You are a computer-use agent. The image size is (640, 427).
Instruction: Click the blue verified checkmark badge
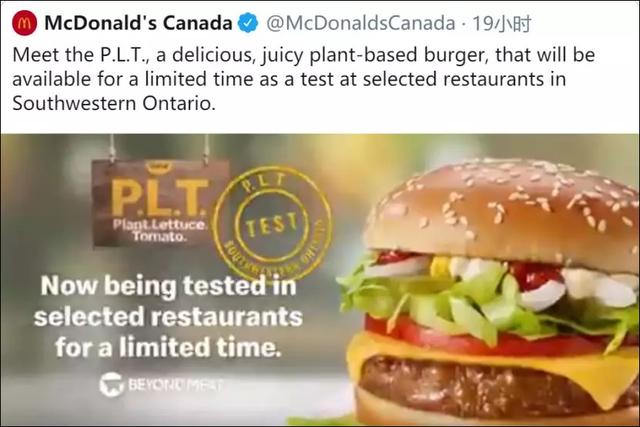(x=248, y=23)
